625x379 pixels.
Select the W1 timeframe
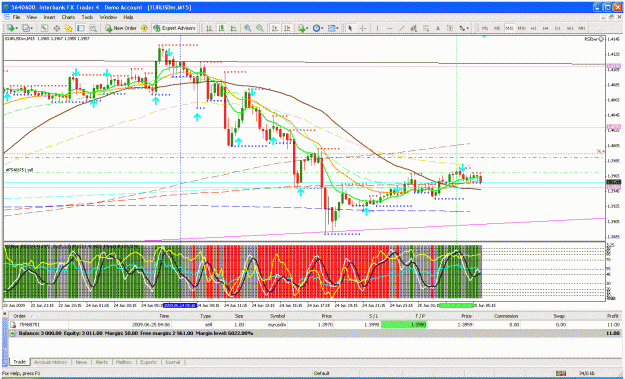tap(570, 28)
